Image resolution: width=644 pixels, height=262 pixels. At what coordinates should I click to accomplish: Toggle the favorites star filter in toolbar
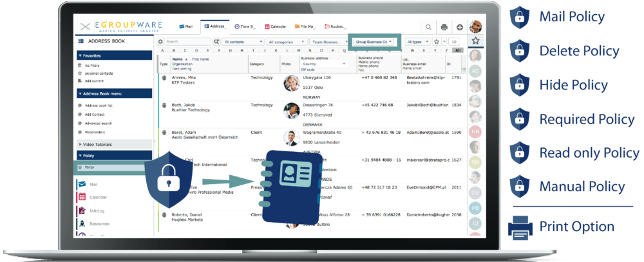(x=436, y=41)
